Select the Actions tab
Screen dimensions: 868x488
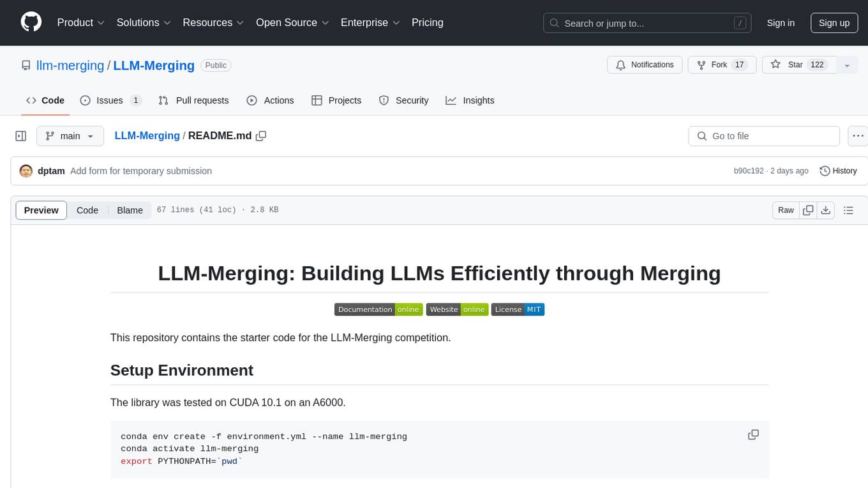[x=270, y=100]
